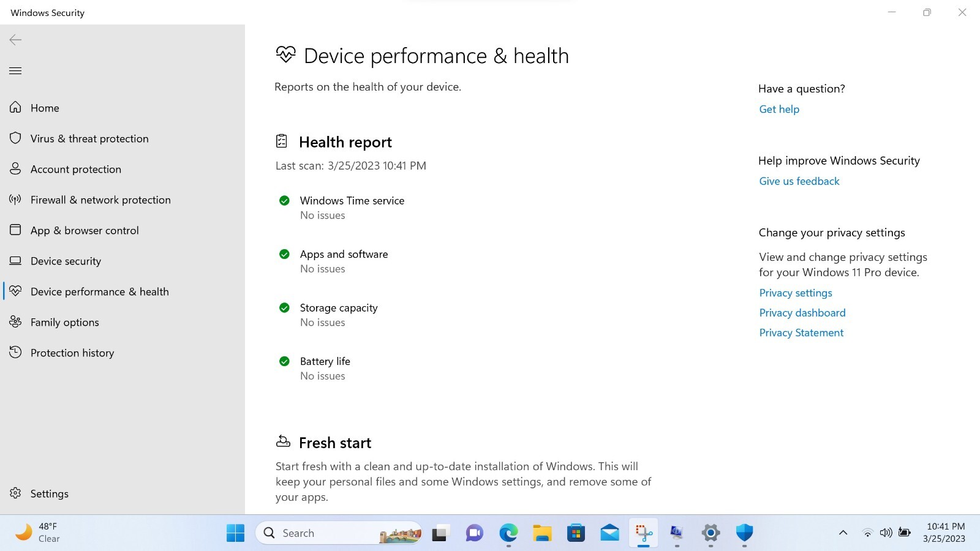Go back using the back arrow

(x=15, y=40)
